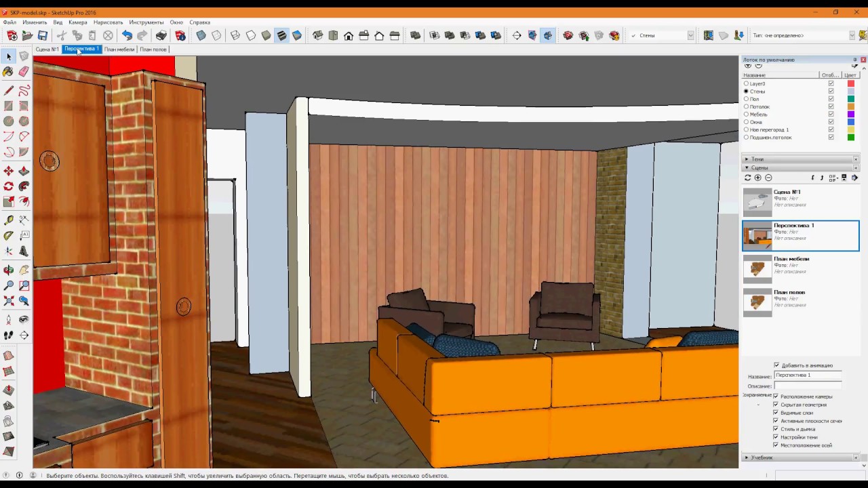The image size is (868, 488).
Task: Select the Move tool
Action: [x=9, y=171]
